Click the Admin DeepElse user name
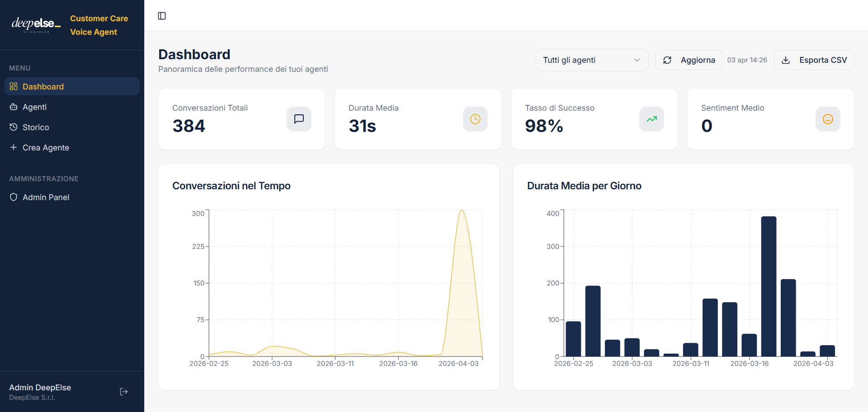Screen dimensions: 868x412 [40, 387]
